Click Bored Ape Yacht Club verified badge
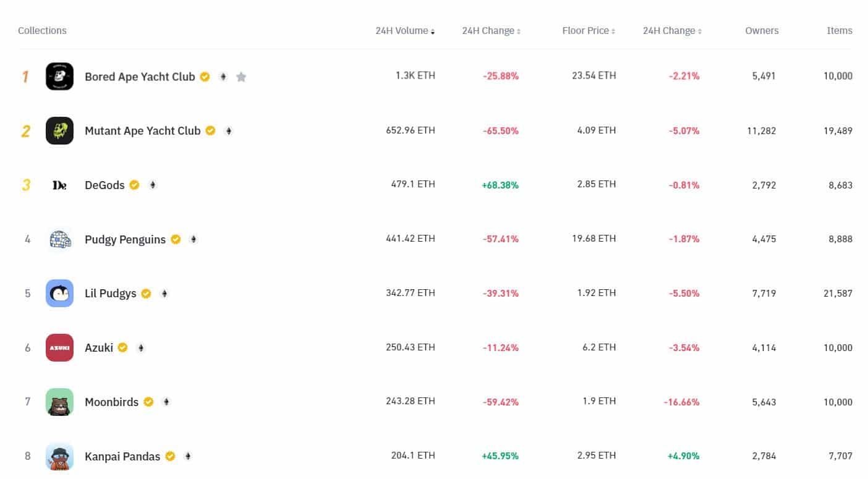Image resolution: width=868 pixels, height=479 pixels. click(205, 77)
